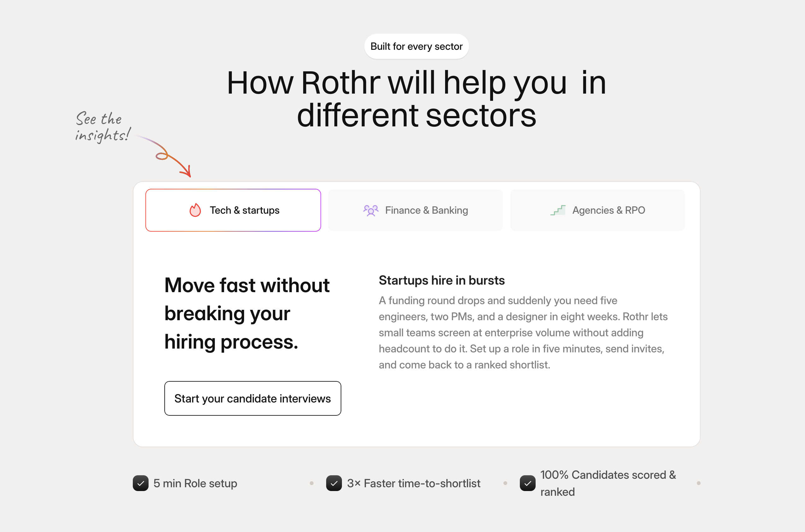The width and height of the screenshot is (805, 532).
Task: Click the Startups hire in bursts heading
Action: (442, 280)
